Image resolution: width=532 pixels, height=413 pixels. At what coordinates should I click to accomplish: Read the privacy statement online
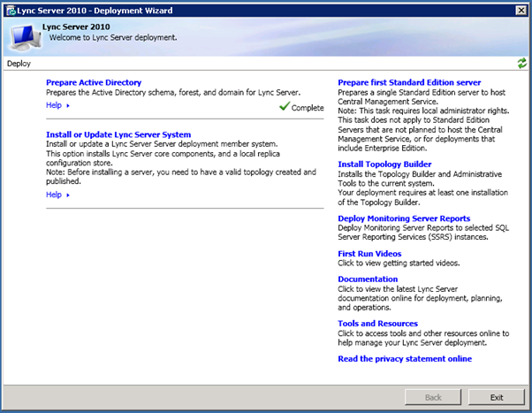tap(405, 359)
